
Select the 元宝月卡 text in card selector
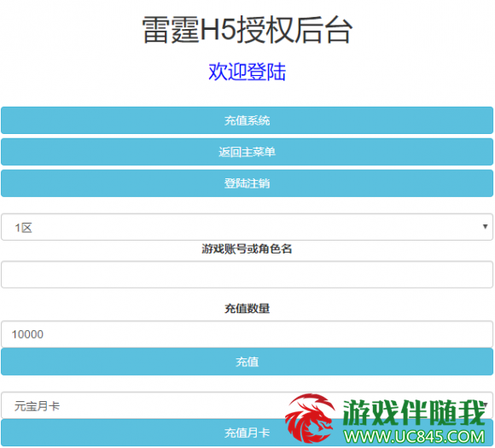pyautogui.click(x=37, y=406)
